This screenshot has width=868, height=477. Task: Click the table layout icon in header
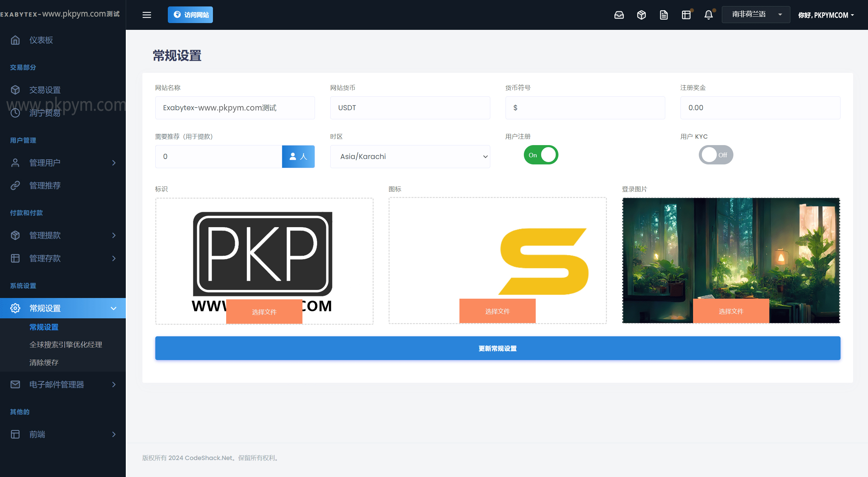point(686,15)
